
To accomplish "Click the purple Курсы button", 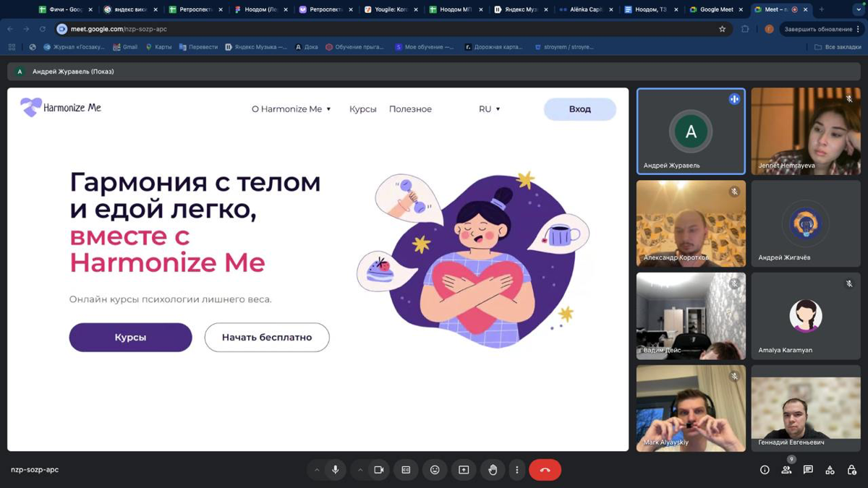I will click(130, 338).
